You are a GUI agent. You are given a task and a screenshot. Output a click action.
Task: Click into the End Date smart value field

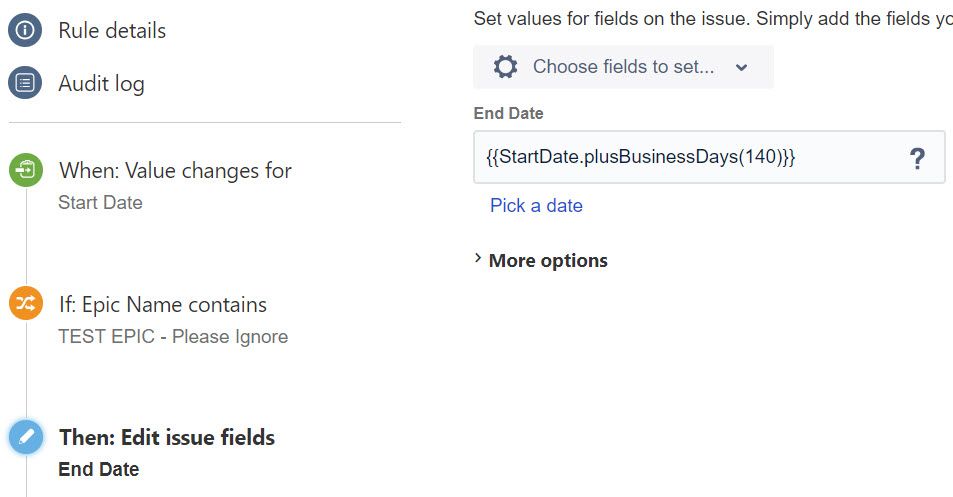coord(709,157)
